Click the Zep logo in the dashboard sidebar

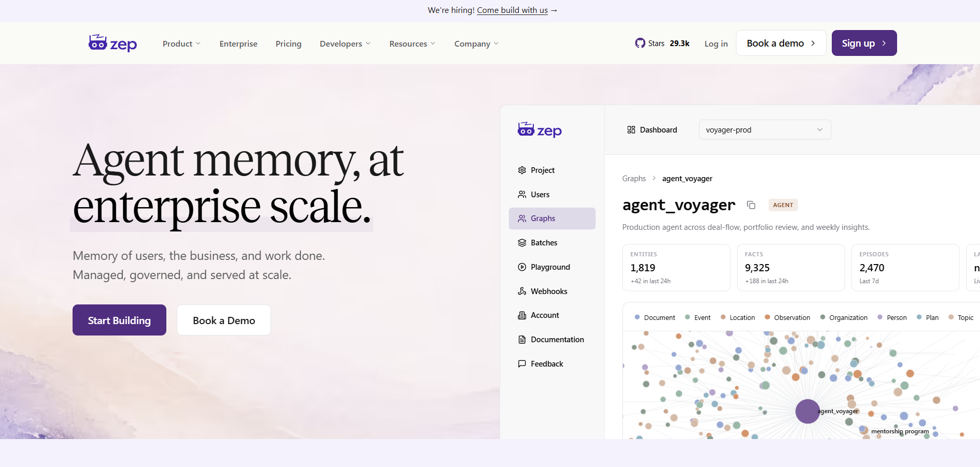[x=539, y=129]
